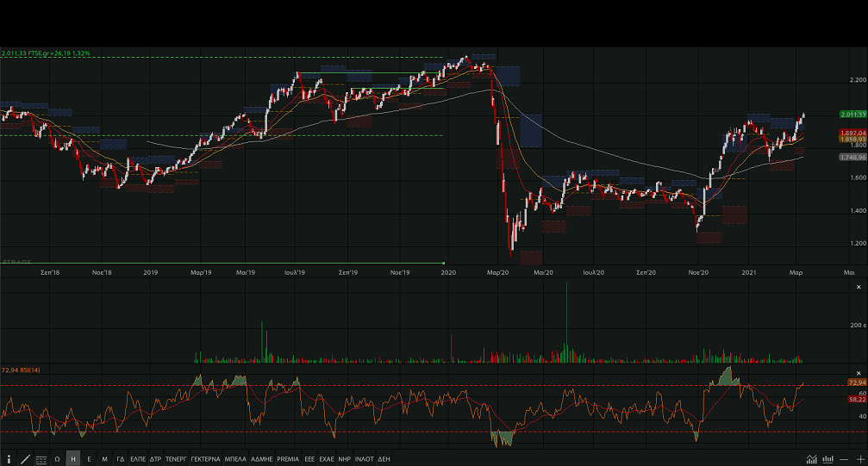868x466 pixels.
Task: Open the chart type icon with line overlay
Action: point(812,459)
